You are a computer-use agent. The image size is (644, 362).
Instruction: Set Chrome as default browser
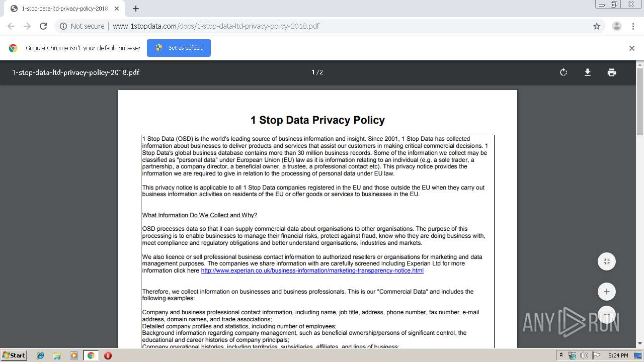click(179, 48)
